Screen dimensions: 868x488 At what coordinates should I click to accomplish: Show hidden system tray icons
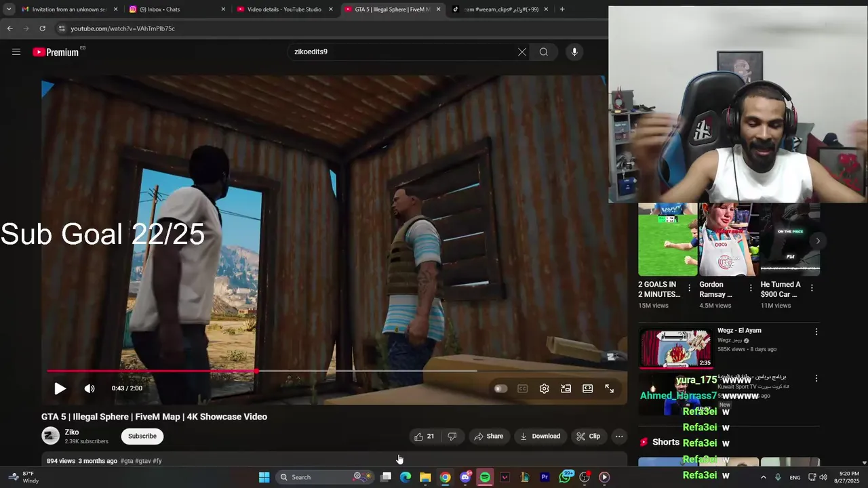coord(763,477)
